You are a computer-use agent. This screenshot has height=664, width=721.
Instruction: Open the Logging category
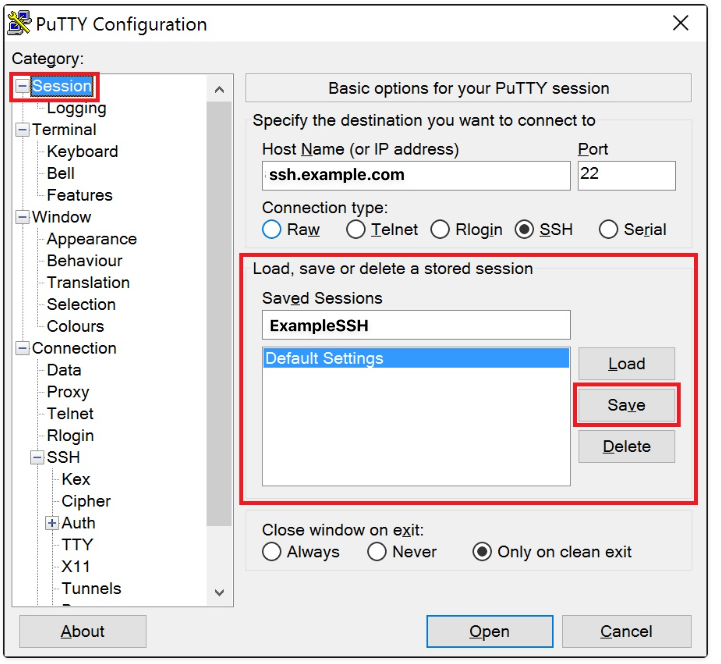pyautogui.click(x=76, y=108)
